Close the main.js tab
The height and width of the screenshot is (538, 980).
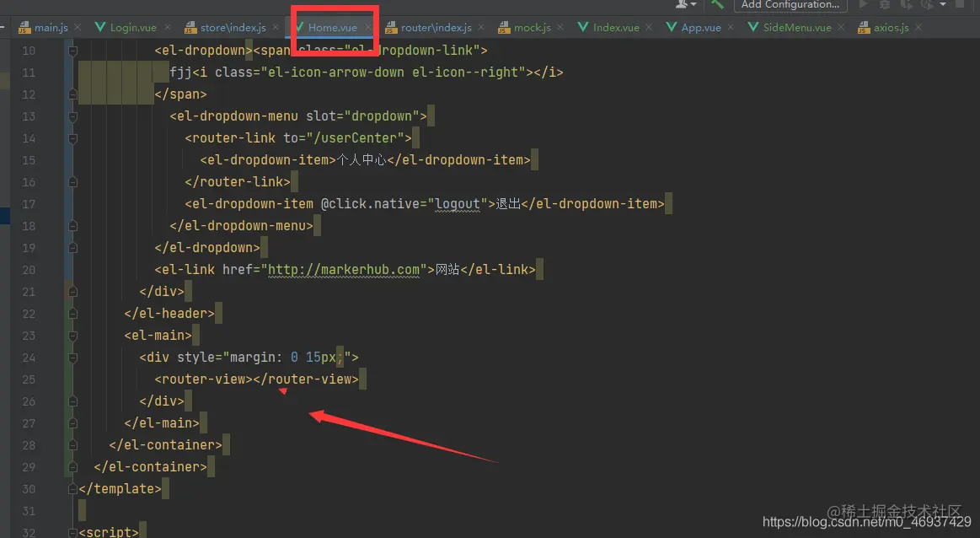tap(78, 28)
